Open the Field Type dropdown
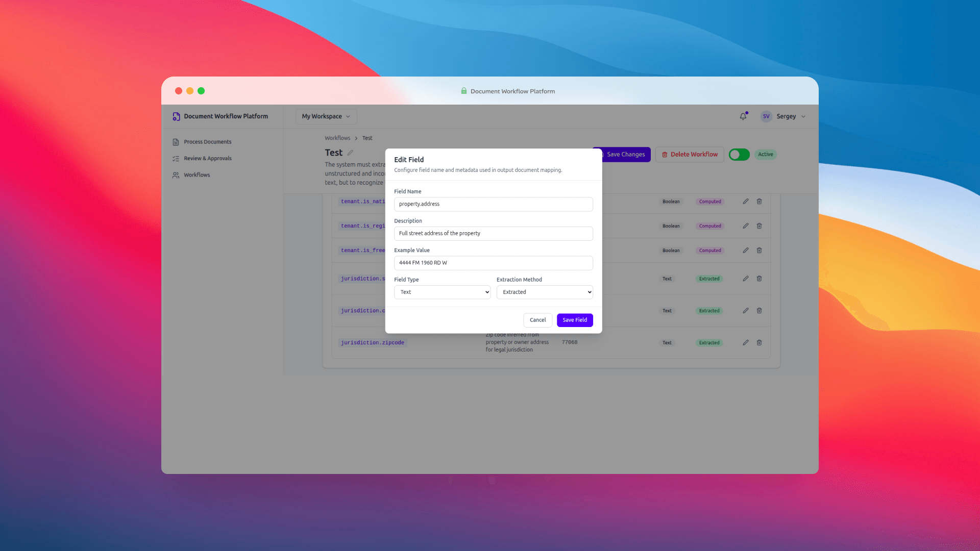Image resolution: width=980 pixels, height=551 pixels. 442,292
